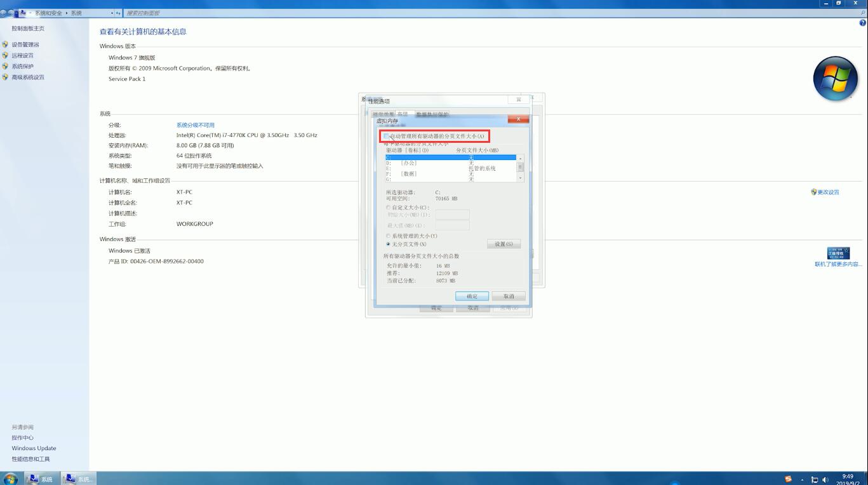This screenshot has height=485, width=868.
Task: Click the 系统和安全 breadcrumb
Action: [49, 13]
